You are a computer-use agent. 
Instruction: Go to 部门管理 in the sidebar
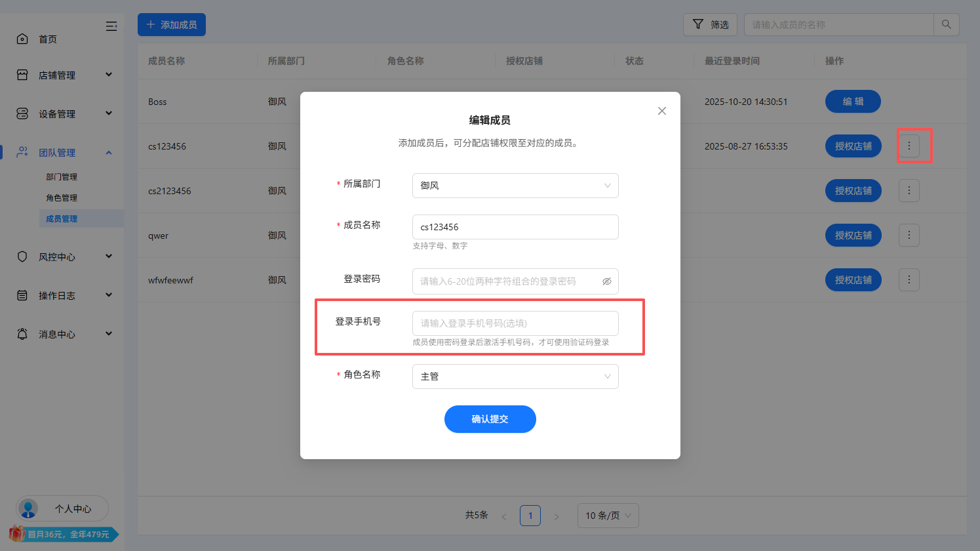coord(62,177)
